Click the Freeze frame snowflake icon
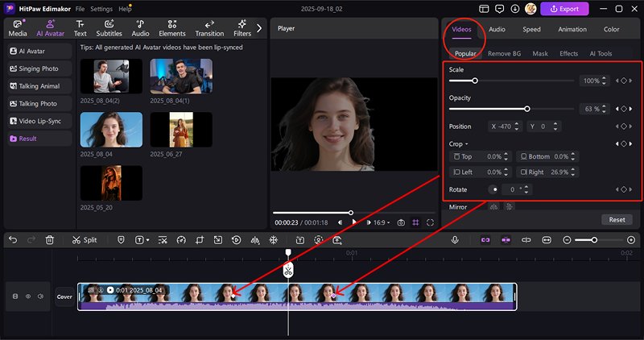 tap(273, 240)
